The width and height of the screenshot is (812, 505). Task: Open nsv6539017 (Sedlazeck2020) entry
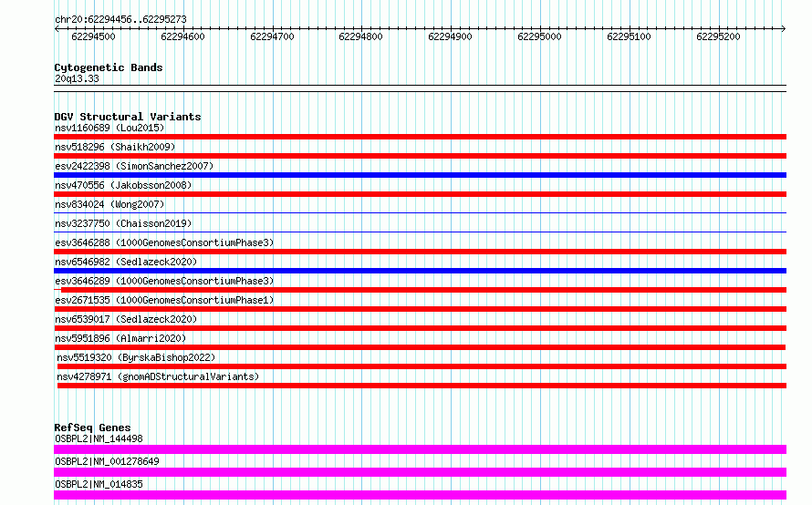click(126, 319)
